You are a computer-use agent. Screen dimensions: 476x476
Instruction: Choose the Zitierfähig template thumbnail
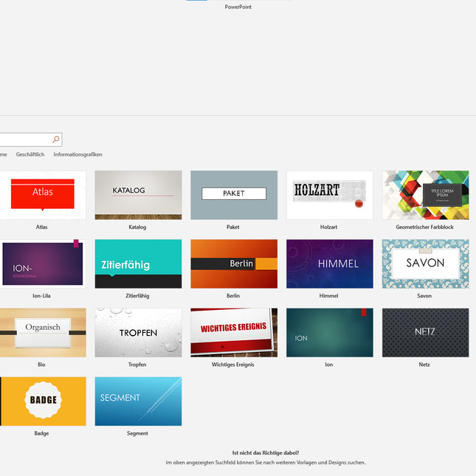click(x=139, y=263)
